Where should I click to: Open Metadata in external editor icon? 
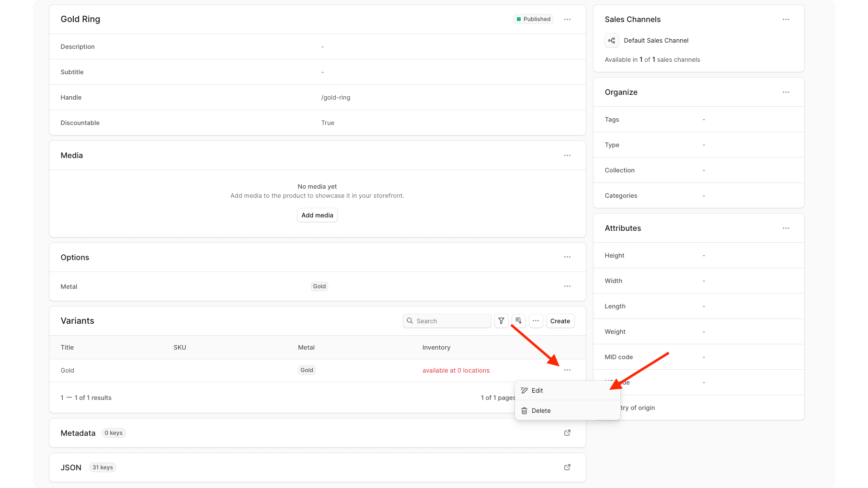pyautogui.click(x=567, y=432)
